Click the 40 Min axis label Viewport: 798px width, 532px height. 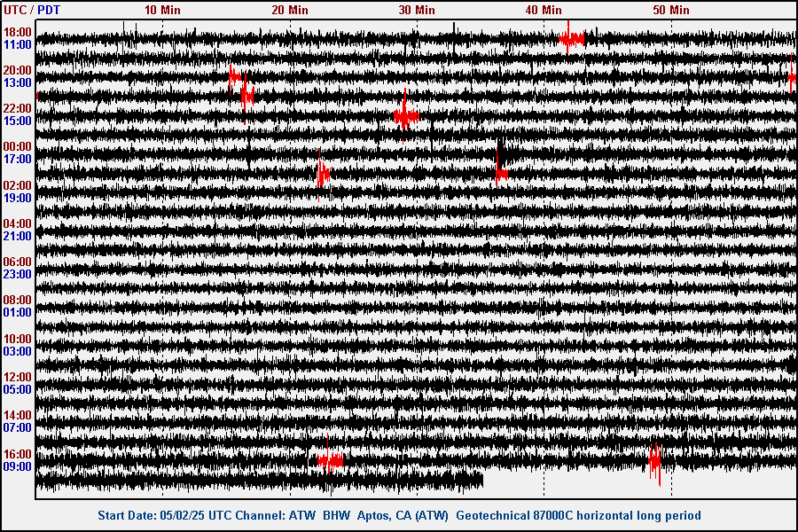(544, 10)
